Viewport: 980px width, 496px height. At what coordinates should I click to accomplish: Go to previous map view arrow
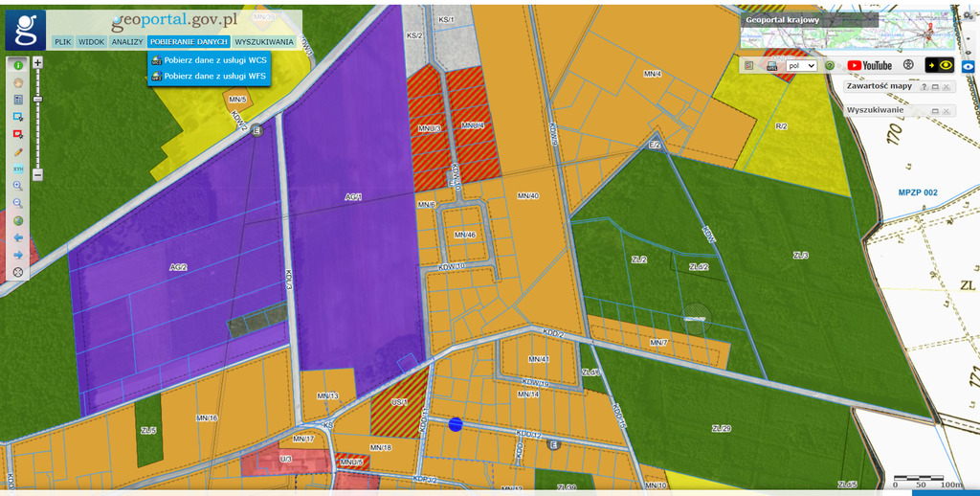click(18, 237)
